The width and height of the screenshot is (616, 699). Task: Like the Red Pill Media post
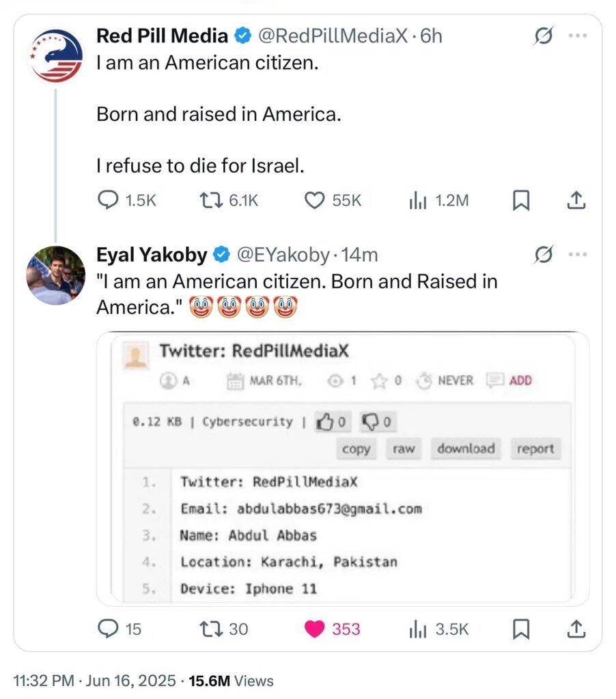pyautogui.click(x=313, y=200)
